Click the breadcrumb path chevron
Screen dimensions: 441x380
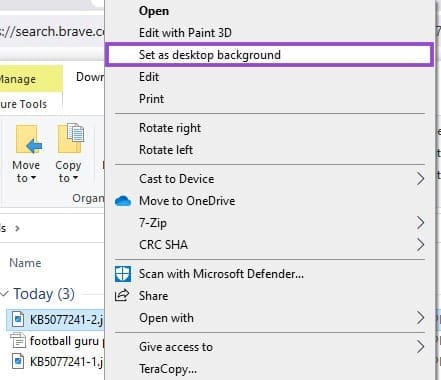coord(17,229)
